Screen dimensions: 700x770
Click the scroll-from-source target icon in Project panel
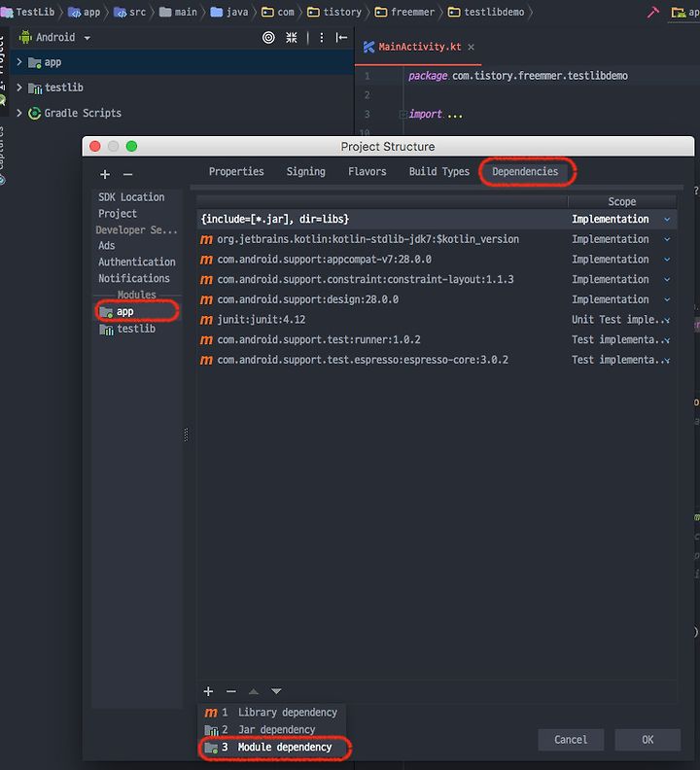pos(268,37)
